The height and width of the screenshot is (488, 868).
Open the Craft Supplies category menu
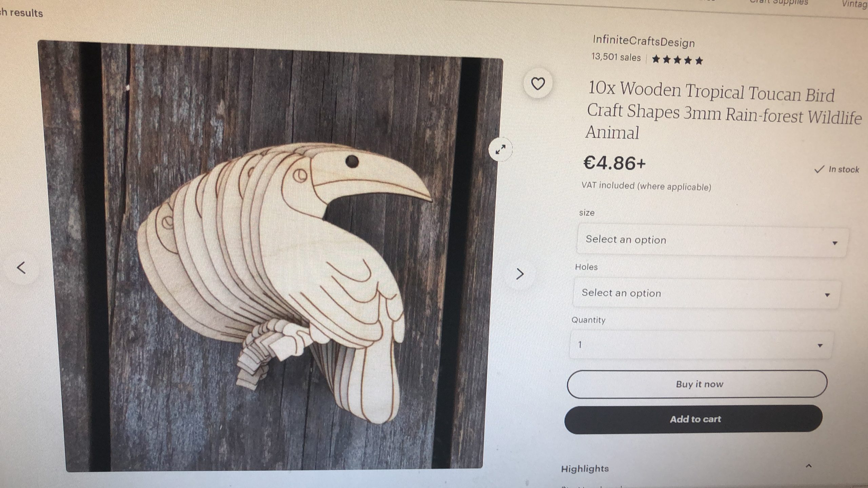click(778, 2)
